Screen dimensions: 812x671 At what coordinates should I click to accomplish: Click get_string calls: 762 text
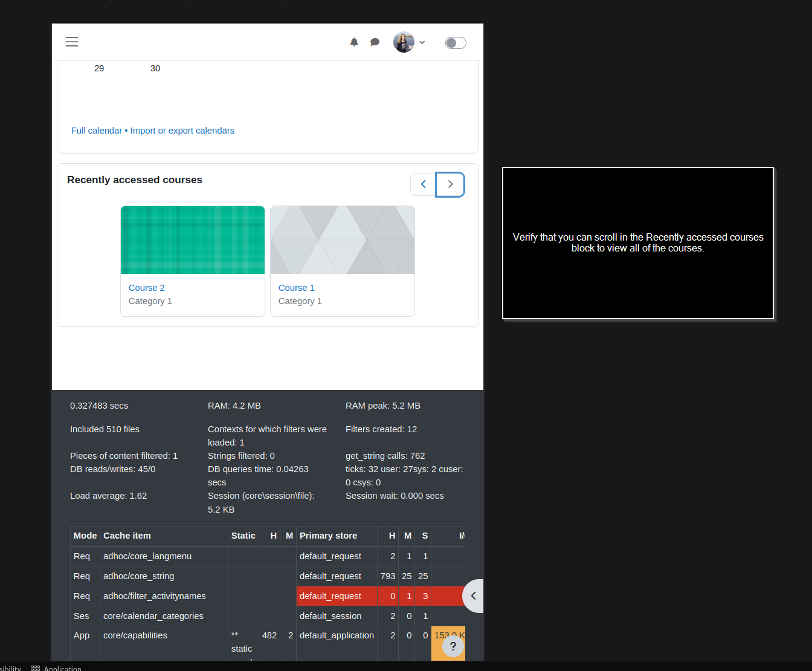(385, 456)
